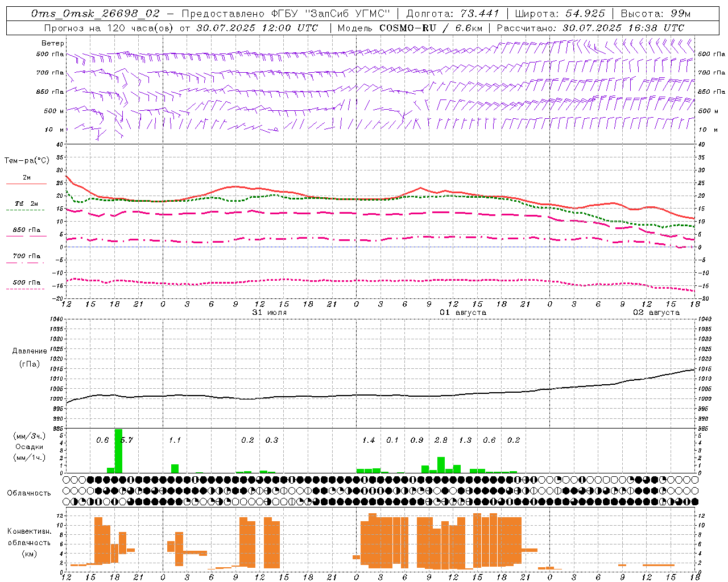Click the Тем-ра(°C) axis label
This screenshot has height=582, width=728.
point(27,161)
